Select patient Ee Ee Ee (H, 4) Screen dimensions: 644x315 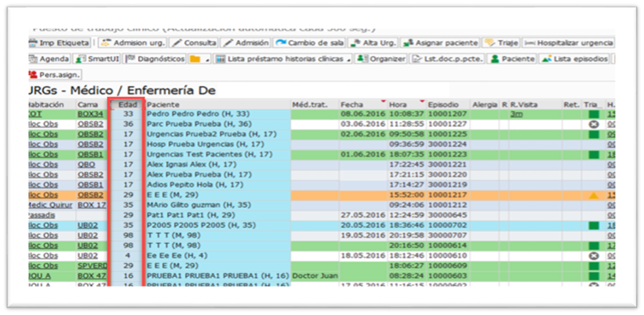(177, 255)
